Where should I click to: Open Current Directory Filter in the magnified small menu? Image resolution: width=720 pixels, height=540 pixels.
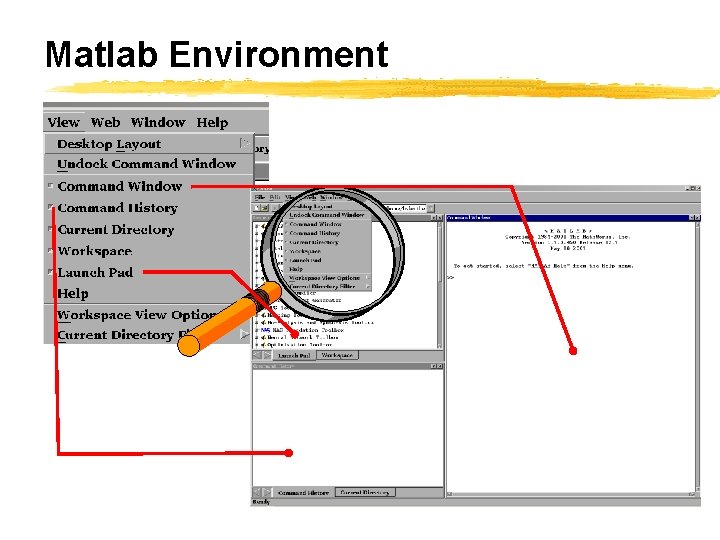pos(328,286)
